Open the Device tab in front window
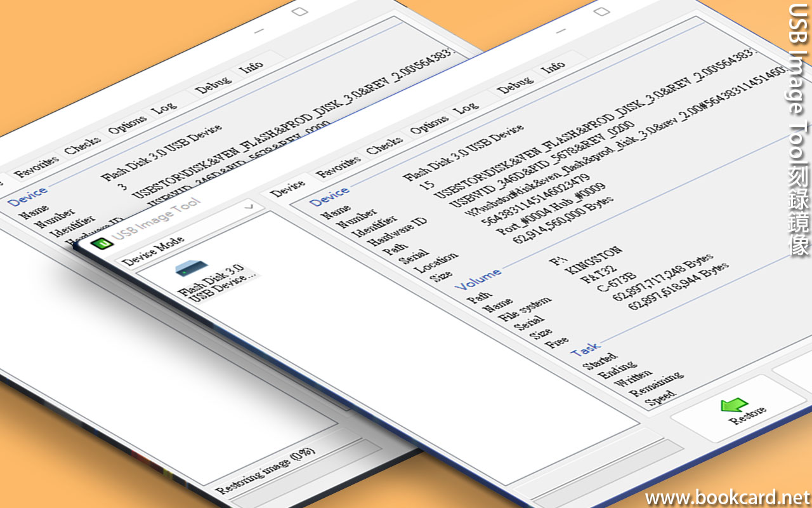This screenshot has height=508, width=812. tap(287, 189)
